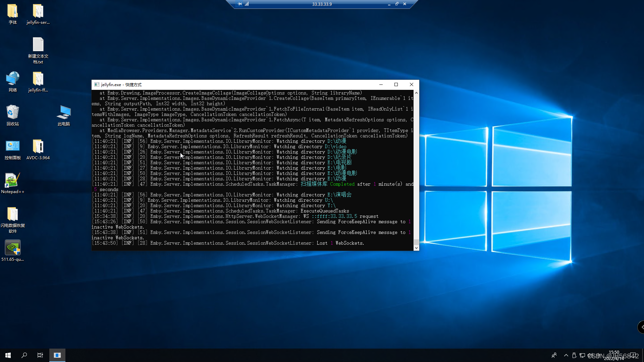The height and width of the screenshot is (362, 644).
Task: Open the jellyfin-ff... folder icon
Action: pos(38,79)
